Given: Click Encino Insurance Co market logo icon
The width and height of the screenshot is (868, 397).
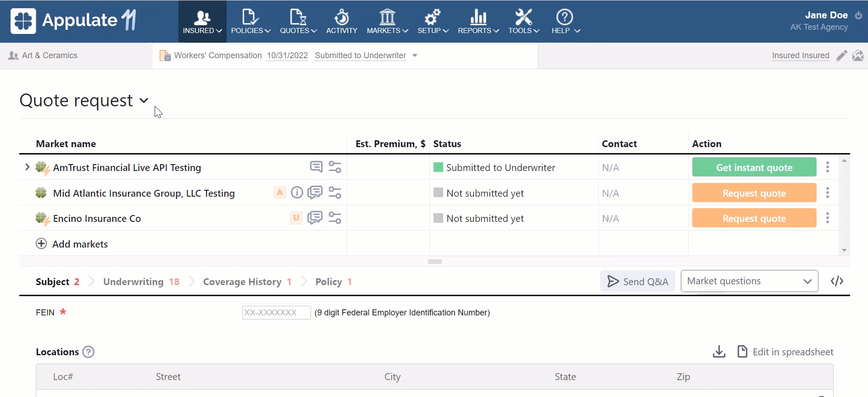Looking at the screenshot, I should pyautogui.click(x=43, y=219).
